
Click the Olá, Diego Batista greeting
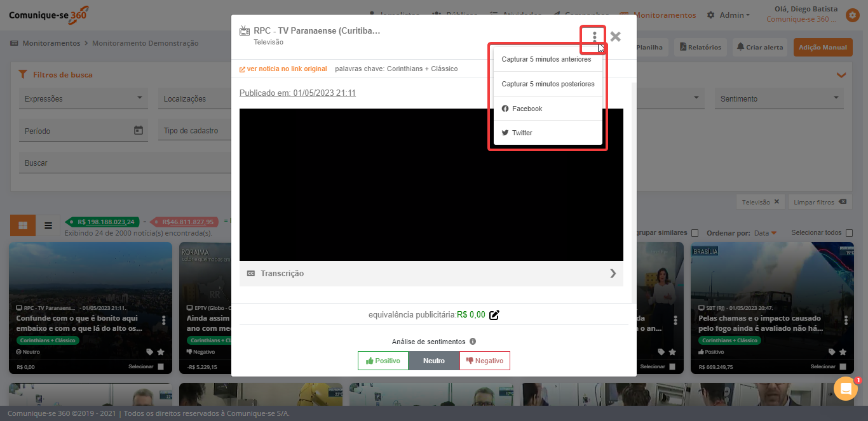click(806, 10)
